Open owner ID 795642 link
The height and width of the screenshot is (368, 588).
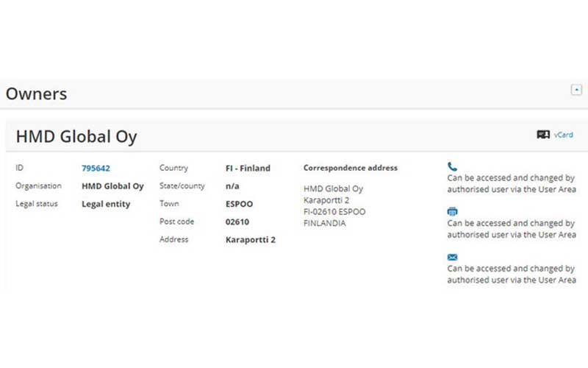click(96, 169)
